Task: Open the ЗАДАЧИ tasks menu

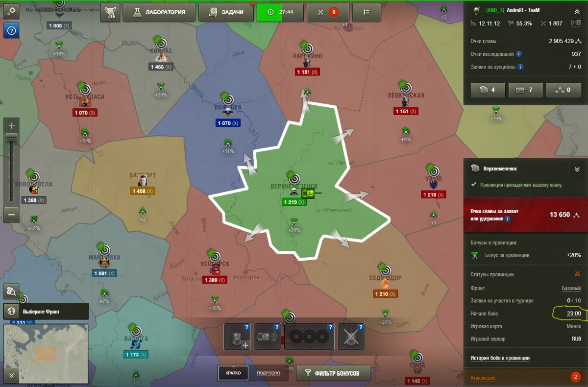Action: [226, 12]
